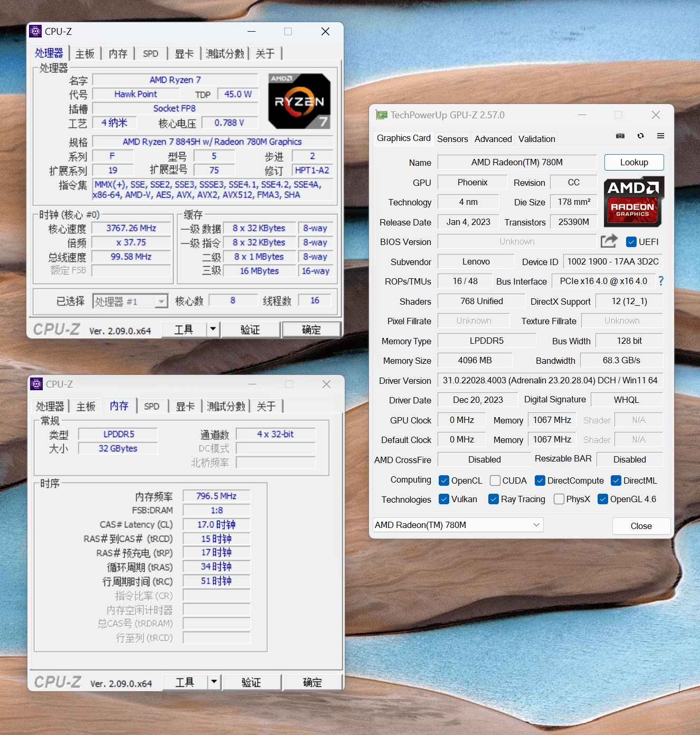Click the upload/share icon beside BIOS Version

[609, 241]
